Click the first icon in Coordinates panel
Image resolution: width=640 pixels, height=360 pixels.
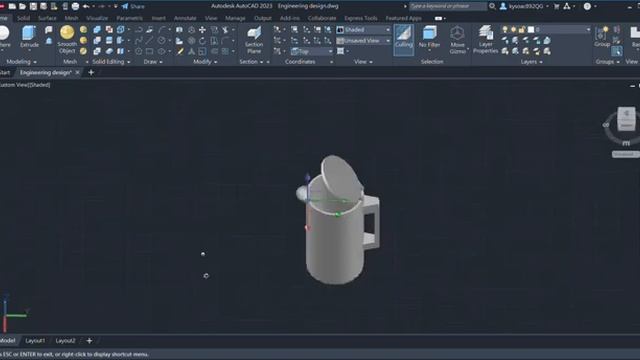[277, 29]
